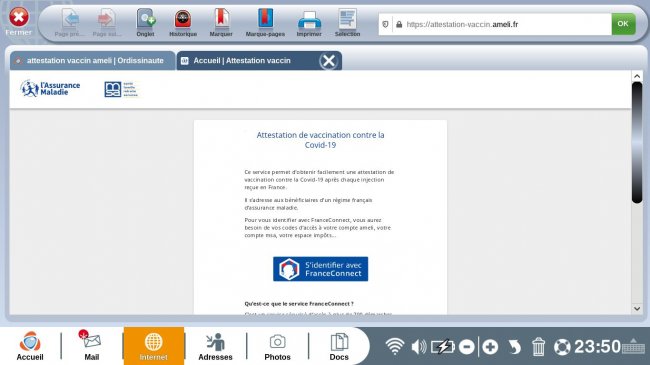Open Adresses in the bottom dock
650x365 pixels.
tap(215, 346)
